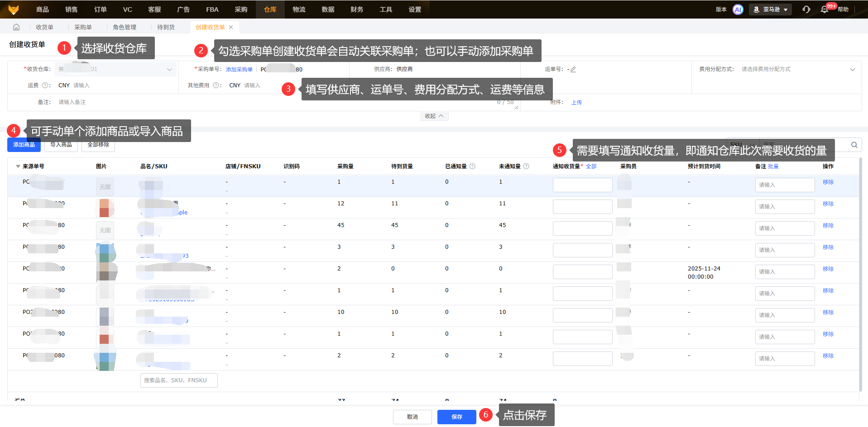Open the notifications bell icon
Screen dimensions: 868x427
point(825,9)
